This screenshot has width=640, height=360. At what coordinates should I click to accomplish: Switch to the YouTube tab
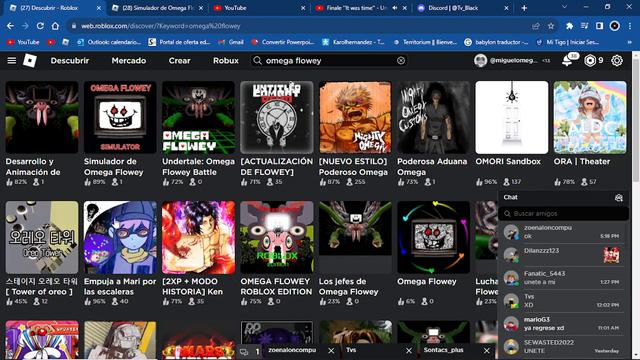coord(259,8)
